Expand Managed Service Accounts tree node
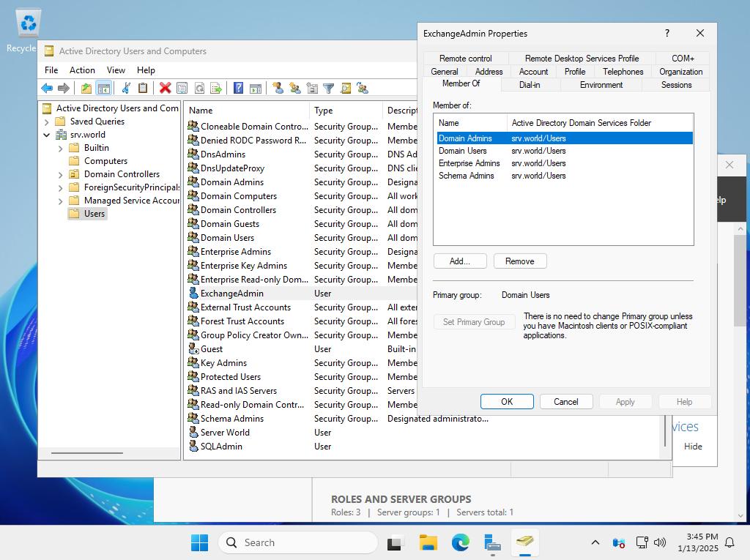Viewport: 750px width, 560px height. point(60,201)
